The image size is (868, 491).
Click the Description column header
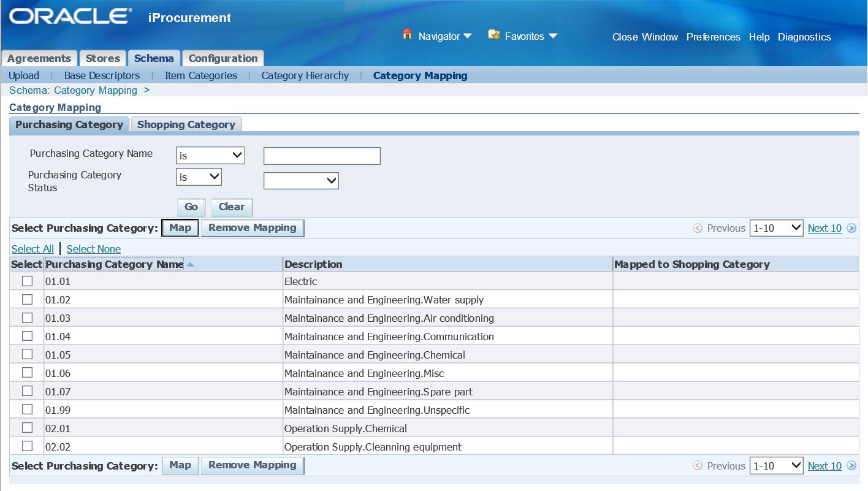coord(313,264)
